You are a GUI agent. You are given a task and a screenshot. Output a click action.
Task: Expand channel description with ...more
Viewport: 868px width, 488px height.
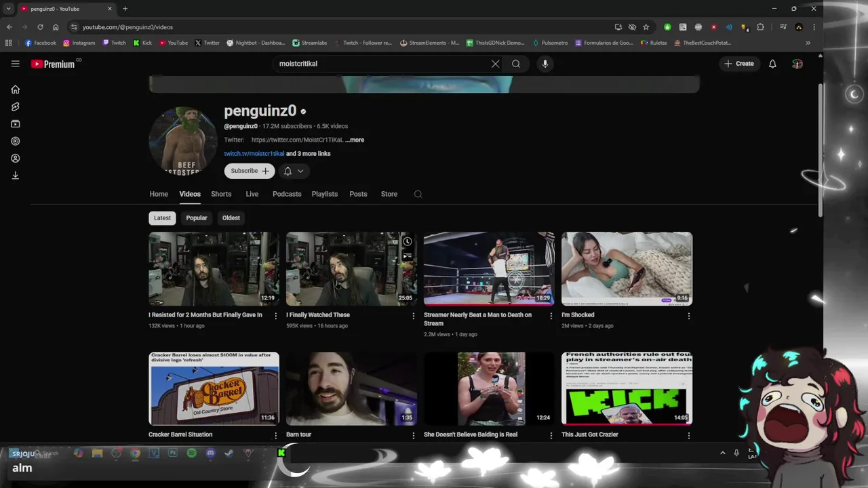tap(355, 140)
